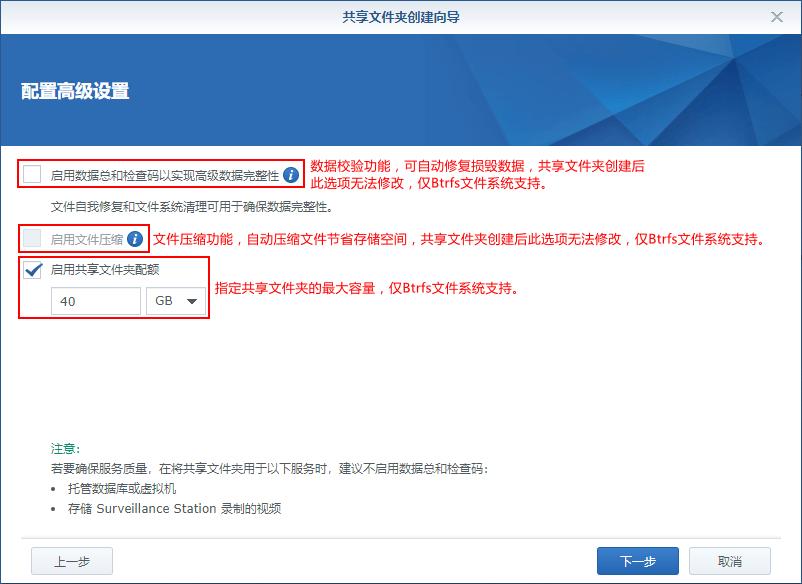Select the quota value field to edit

pos(95,300)
